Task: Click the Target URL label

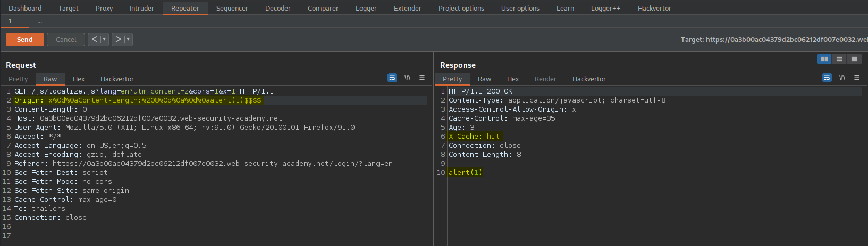Action: pyautogui.click(x=774, y=39)
